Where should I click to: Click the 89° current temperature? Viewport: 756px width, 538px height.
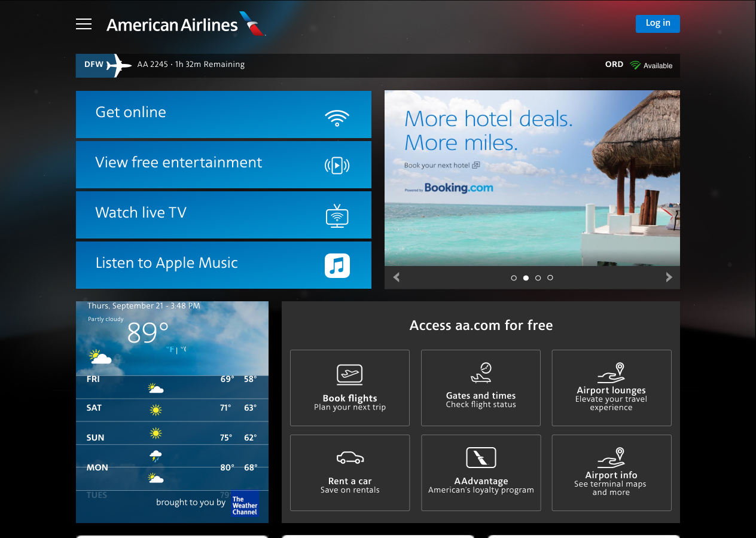[x=148, y=333]
